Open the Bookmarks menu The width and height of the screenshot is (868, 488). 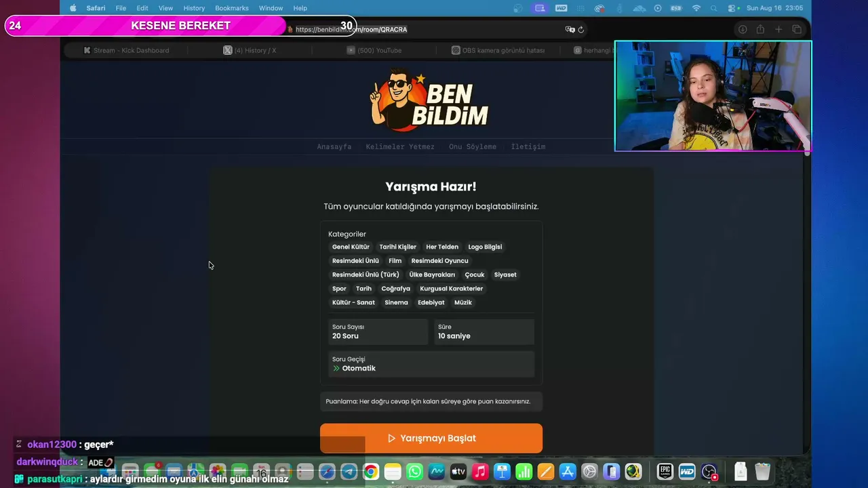point(232,8)
